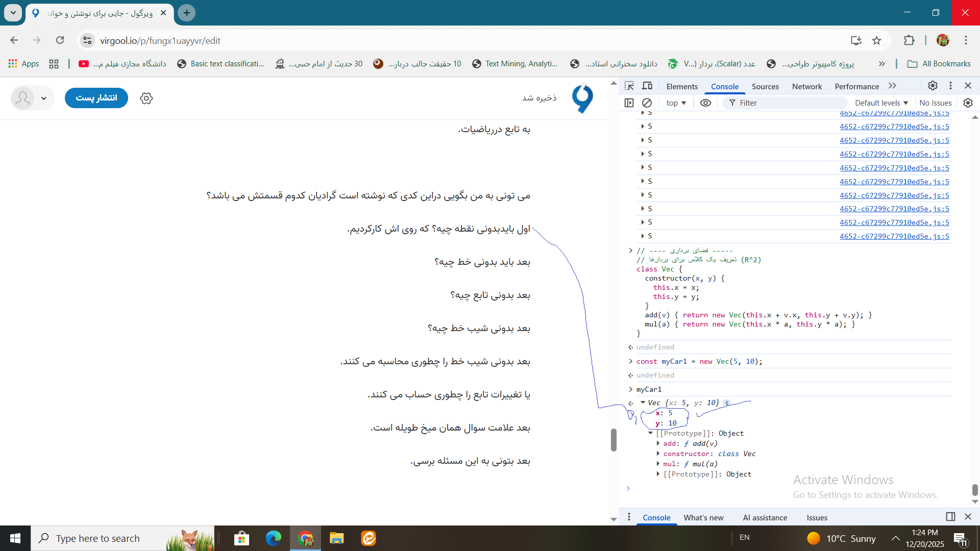Open the What's new drawer tab

click(703, 517)
